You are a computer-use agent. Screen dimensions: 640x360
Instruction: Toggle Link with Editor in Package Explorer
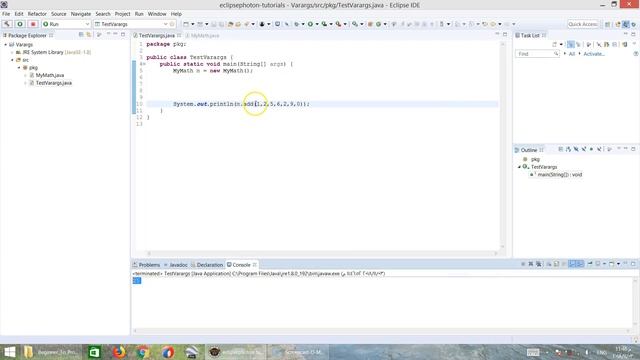click(x=89, y=35)
